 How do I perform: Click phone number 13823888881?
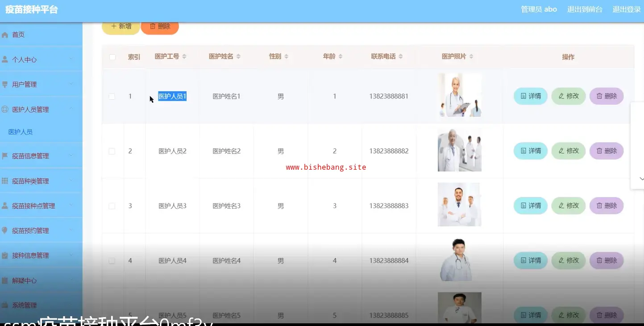click(x=389, y=96)
